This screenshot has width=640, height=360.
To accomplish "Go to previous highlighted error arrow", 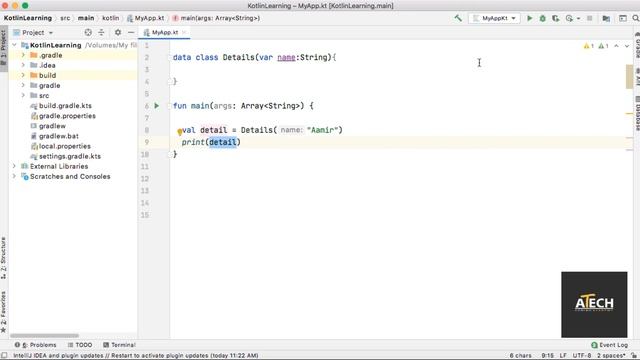I will point(616,46).
